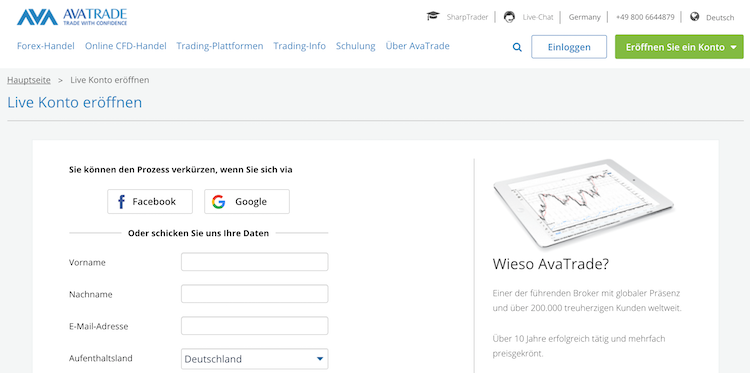
Task: Click the Facebook f logo icon
Action: [x=121, y=202]
